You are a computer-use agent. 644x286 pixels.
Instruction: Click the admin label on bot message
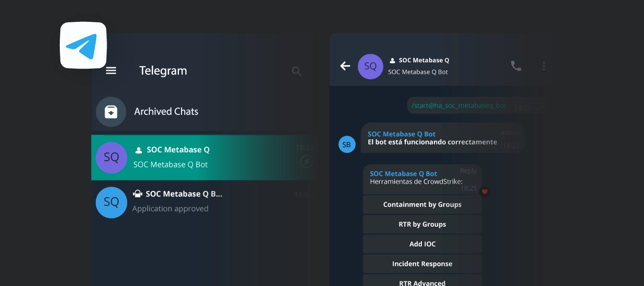(510, 133)
